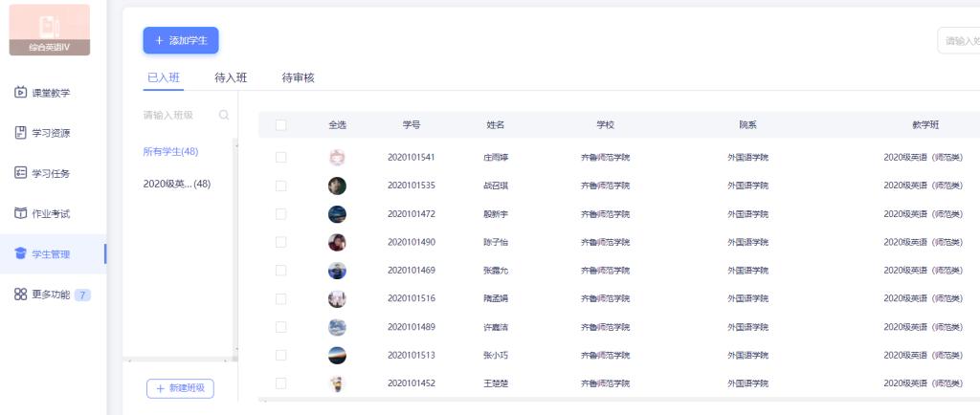Click the 作业考试 sidebar icon
Screen dimensions: 980x415
point(21,213)
